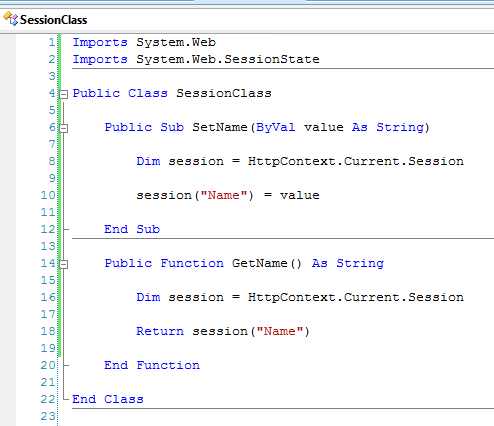
Task: Collapse the SetName sub block
Action: coord(64,128)
